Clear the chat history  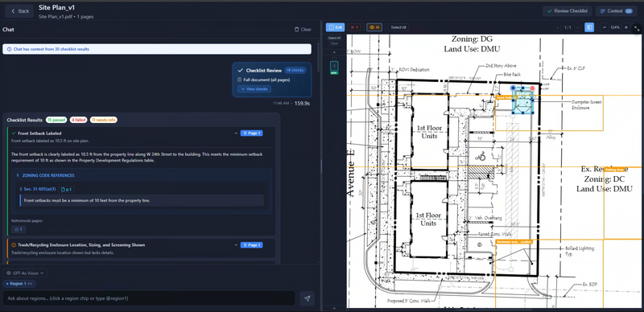pyautogui.click(x=303, y=30)
